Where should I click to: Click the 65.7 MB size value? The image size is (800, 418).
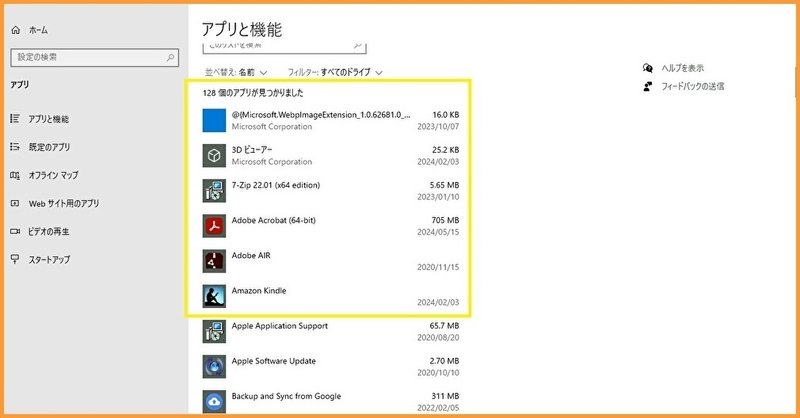[444, 326]
